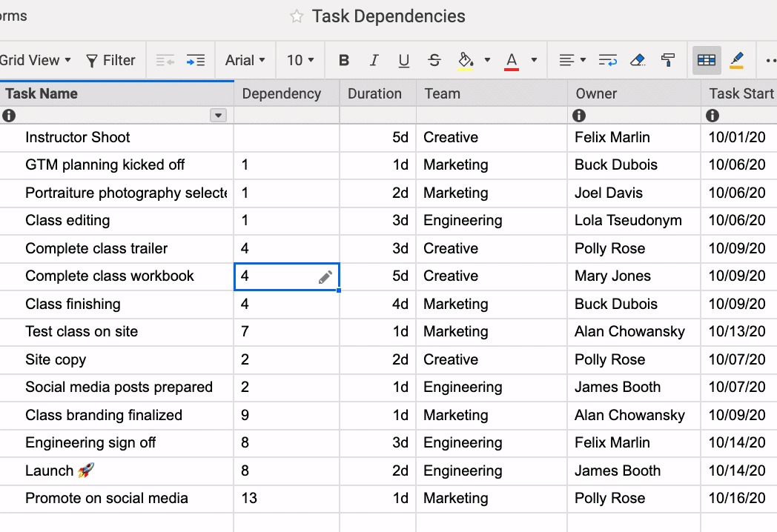Click the favorite star beside Task Dependencies
The image size is (777, 532).
coord(297,17)
